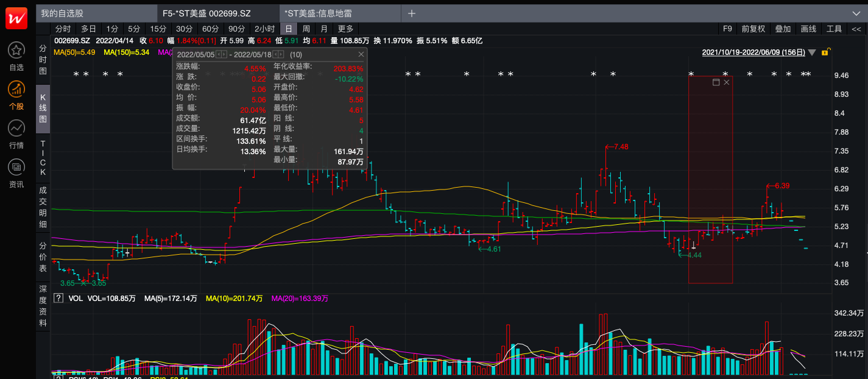
Task: Open the 分价表 side tab
Action: [x=43, y=257]
